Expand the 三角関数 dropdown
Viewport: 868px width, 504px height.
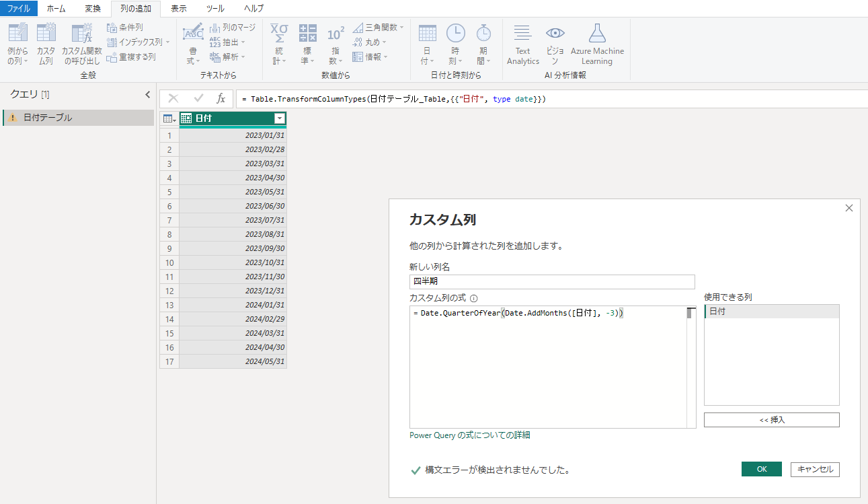coord(401,28)
